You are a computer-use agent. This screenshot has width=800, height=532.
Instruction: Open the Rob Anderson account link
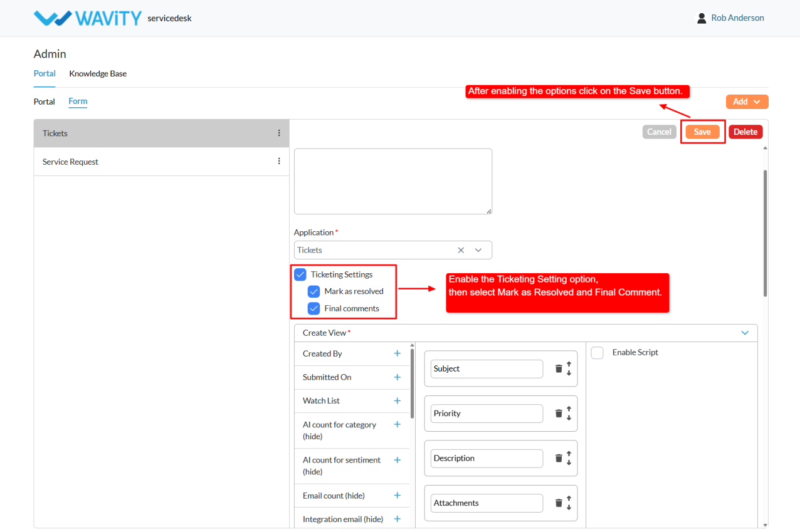click(737, 18)
